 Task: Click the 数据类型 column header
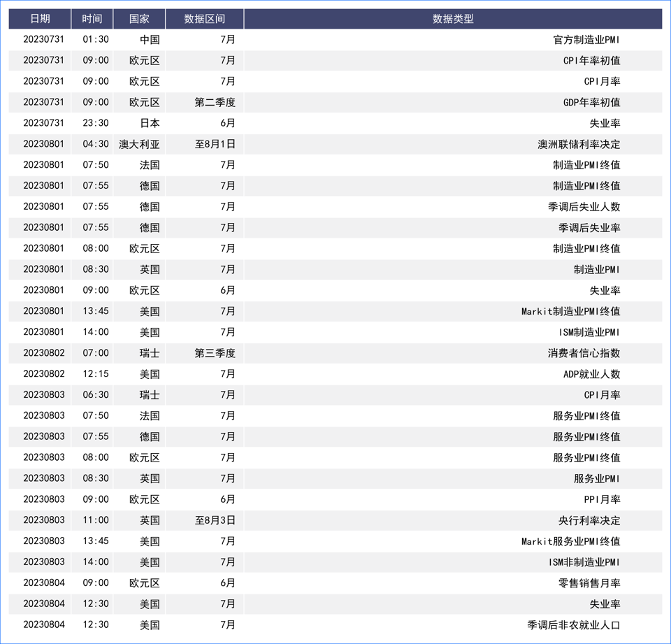point(453,19)
